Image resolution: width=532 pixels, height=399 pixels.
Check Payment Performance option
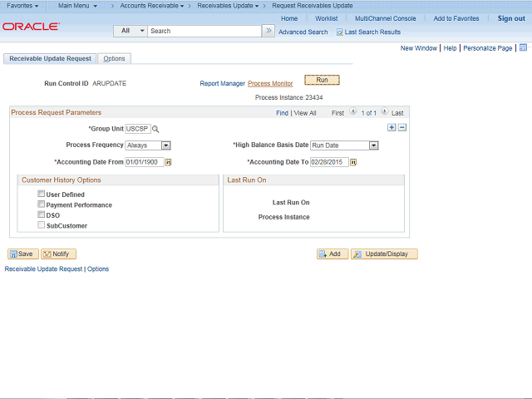tap(41, 204)
